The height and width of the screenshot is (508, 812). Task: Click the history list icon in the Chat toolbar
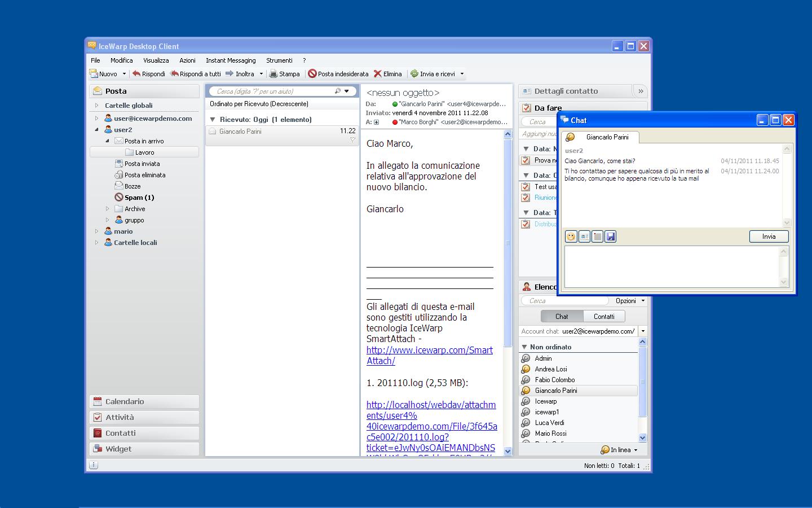click(x=597, y=237)
